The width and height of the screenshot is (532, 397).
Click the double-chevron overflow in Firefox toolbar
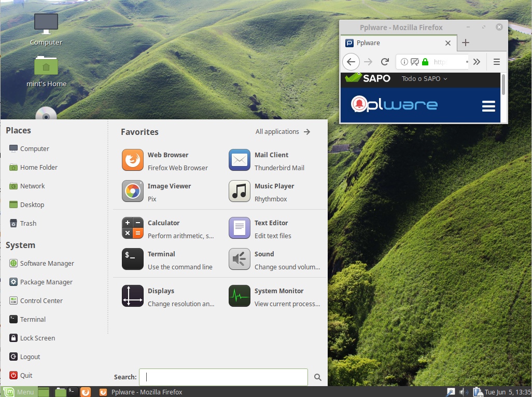pyautogui.click(x=477, y=62)
